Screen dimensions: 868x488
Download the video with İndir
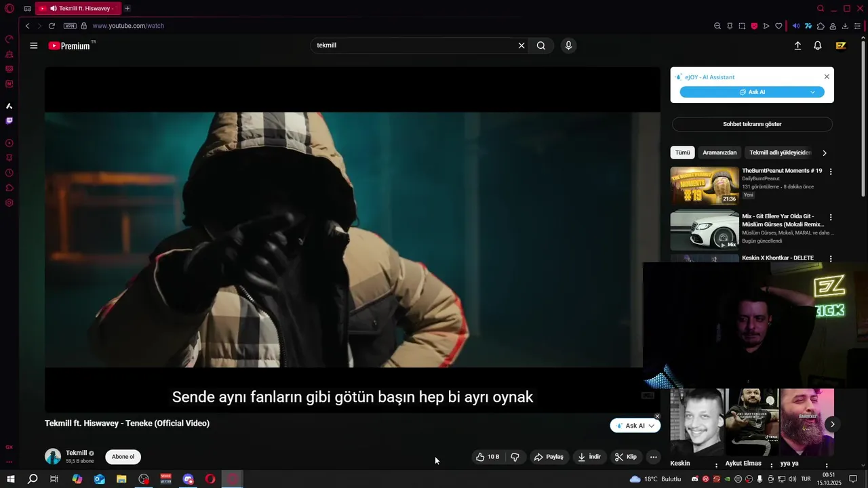[589, 457]
